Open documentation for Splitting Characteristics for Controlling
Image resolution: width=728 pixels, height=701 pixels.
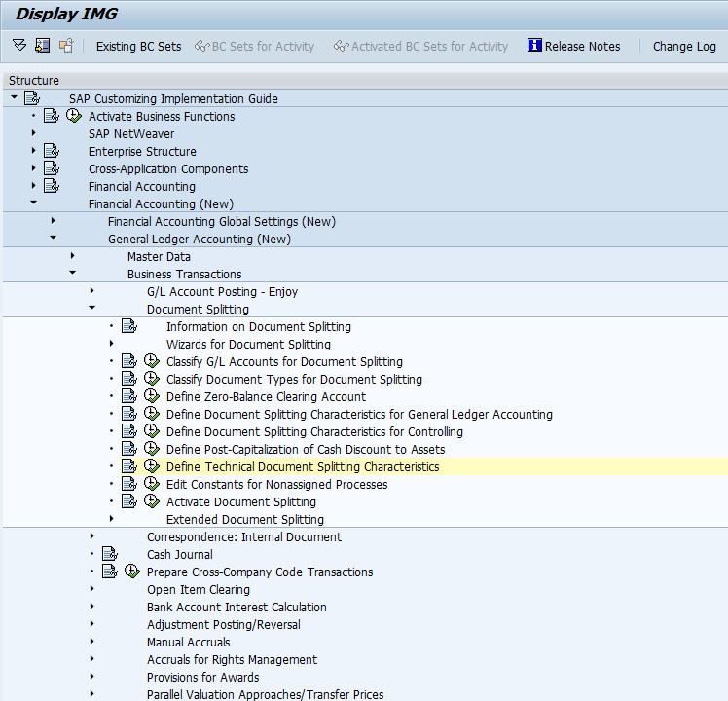tap(129, 431)
